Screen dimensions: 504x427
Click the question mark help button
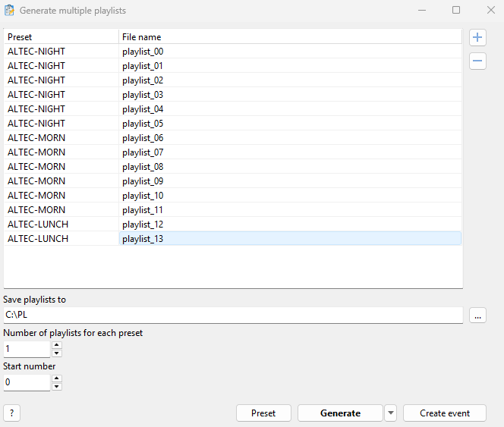(11, 413)
